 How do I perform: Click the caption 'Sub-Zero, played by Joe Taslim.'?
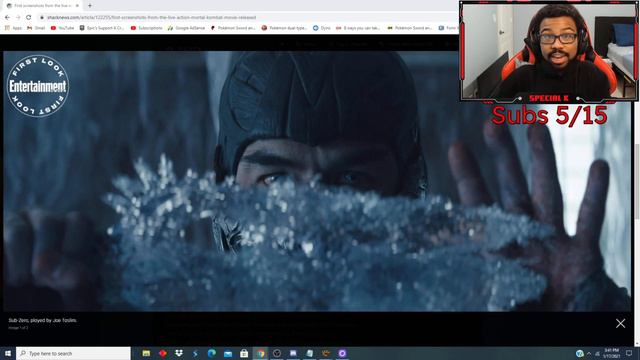[x=42, y=320]
